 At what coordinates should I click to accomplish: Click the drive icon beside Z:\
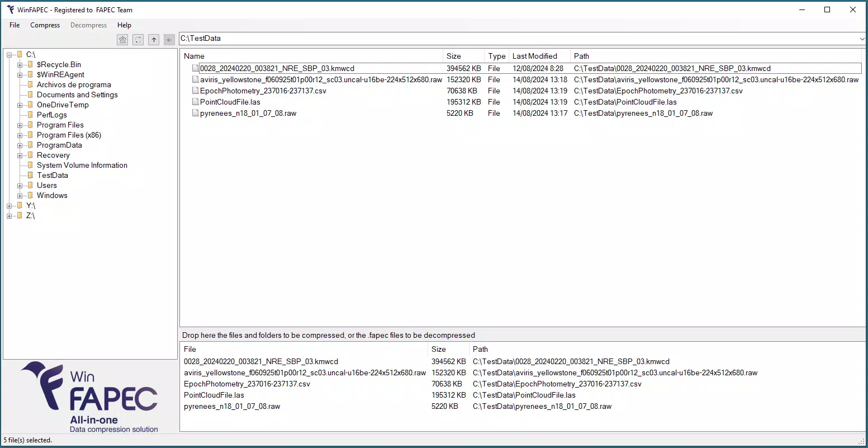20,215
